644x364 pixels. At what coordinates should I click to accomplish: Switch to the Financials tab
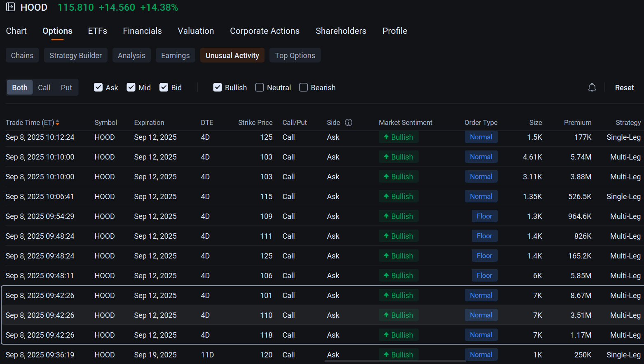[143, 31]
